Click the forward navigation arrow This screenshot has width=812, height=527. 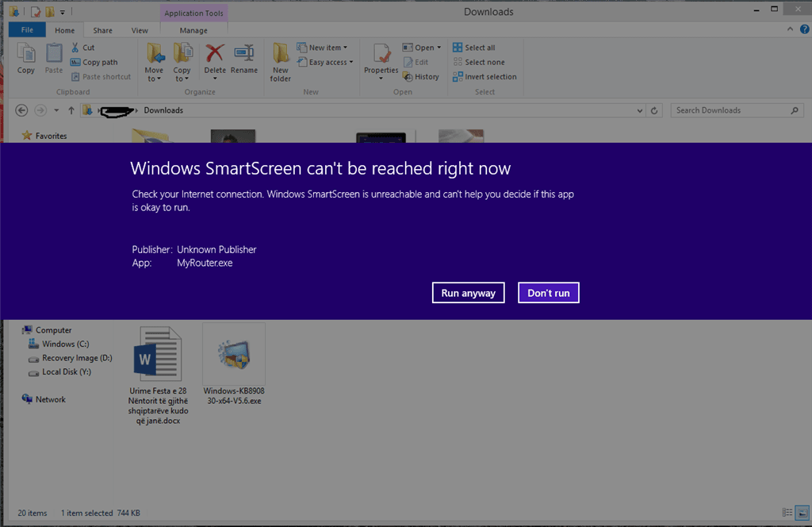point(40,110)
